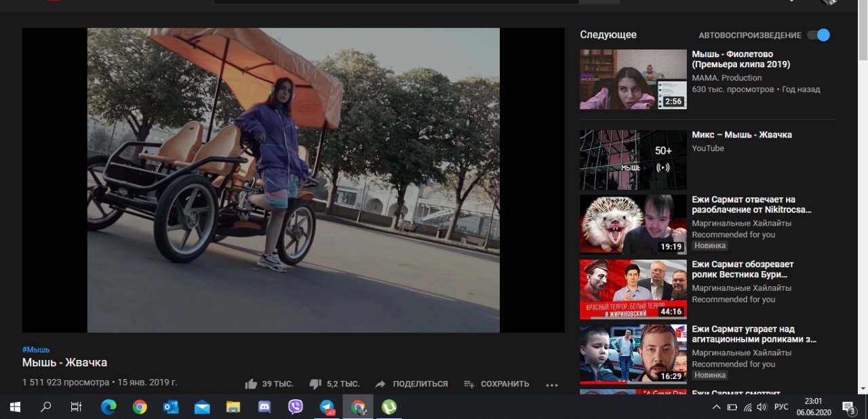The height and width of the screenshot is (419, 868).
Task: Open the 16:29 video thumbnail
Action: tap(633, 354)
